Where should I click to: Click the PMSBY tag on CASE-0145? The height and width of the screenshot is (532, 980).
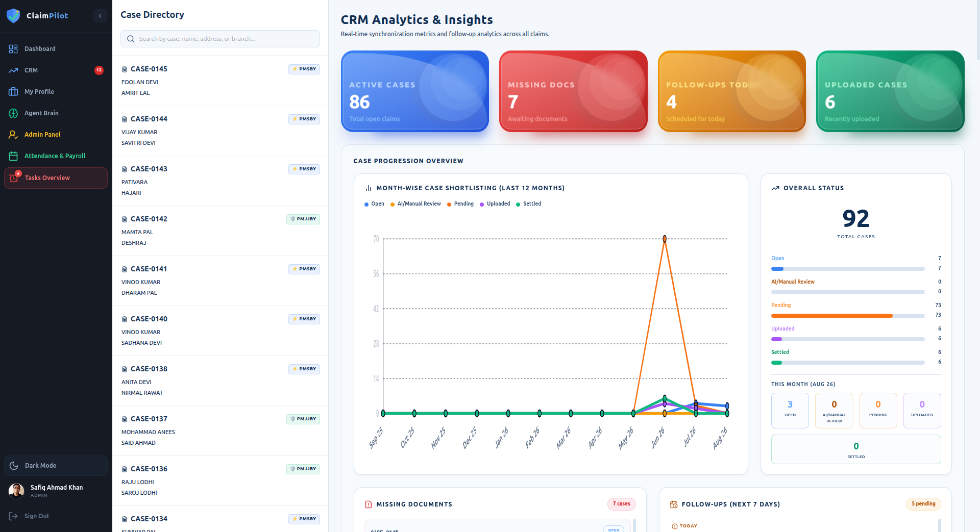coord(304,69)
